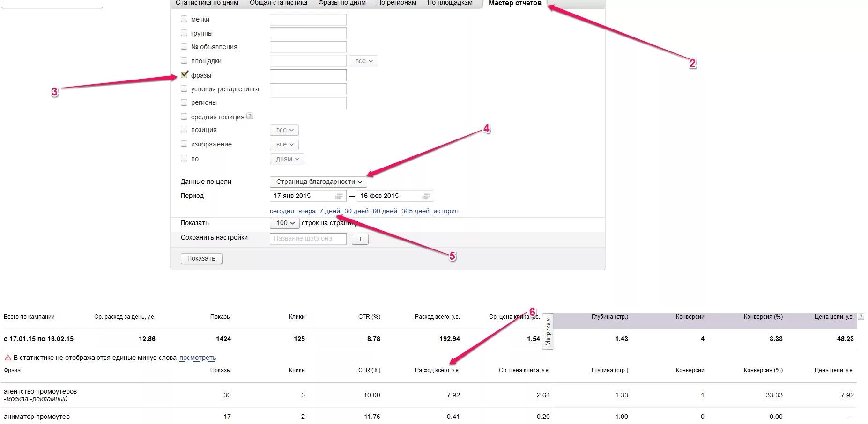Screen dimensions: 868x424
Task: Focus the фразы filter input
Action: tap(308, 75)
